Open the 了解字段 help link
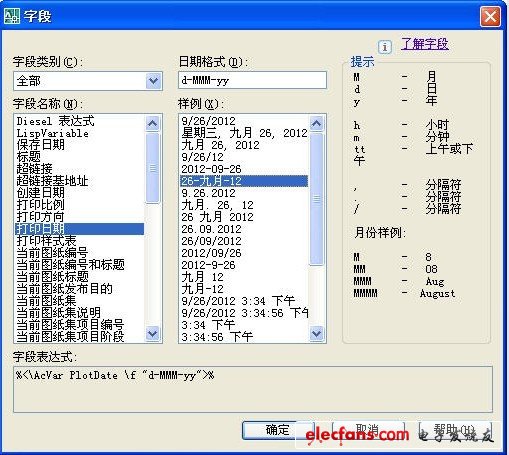The height and width of the screenshot is (455, 509). coord(425,44)
